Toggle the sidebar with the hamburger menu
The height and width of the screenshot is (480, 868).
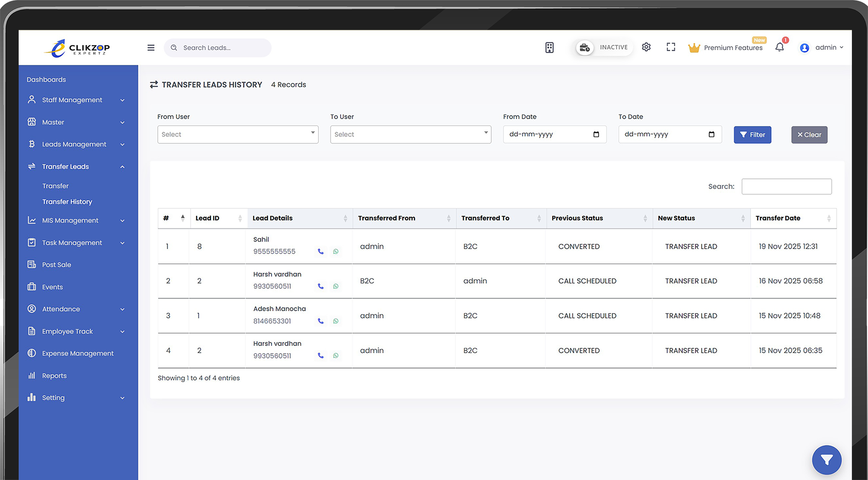[150, 48]
